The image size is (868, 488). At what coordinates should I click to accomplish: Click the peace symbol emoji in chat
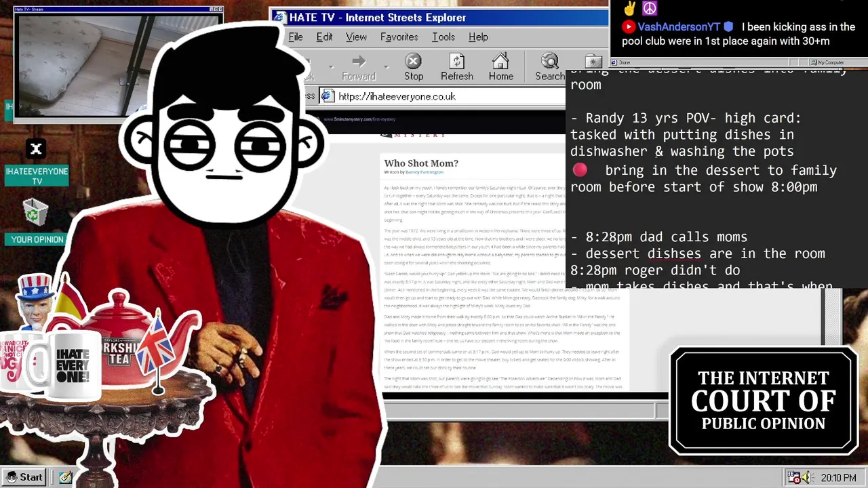650,8
